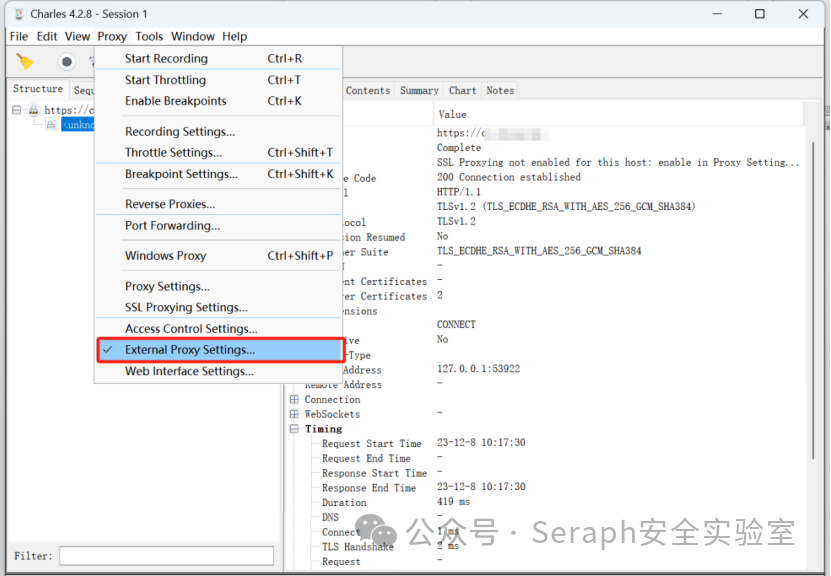Maximize the Charles window
Viewport: 831px width, 576px height.
pos(760,14)
